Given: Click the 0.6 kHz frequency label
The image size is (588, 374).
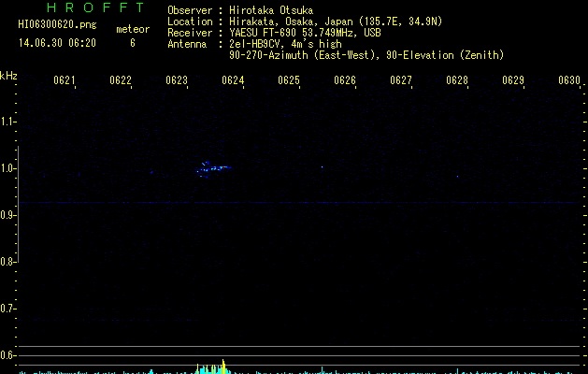Looking at the screenshot, I should (x=7, y=355).
